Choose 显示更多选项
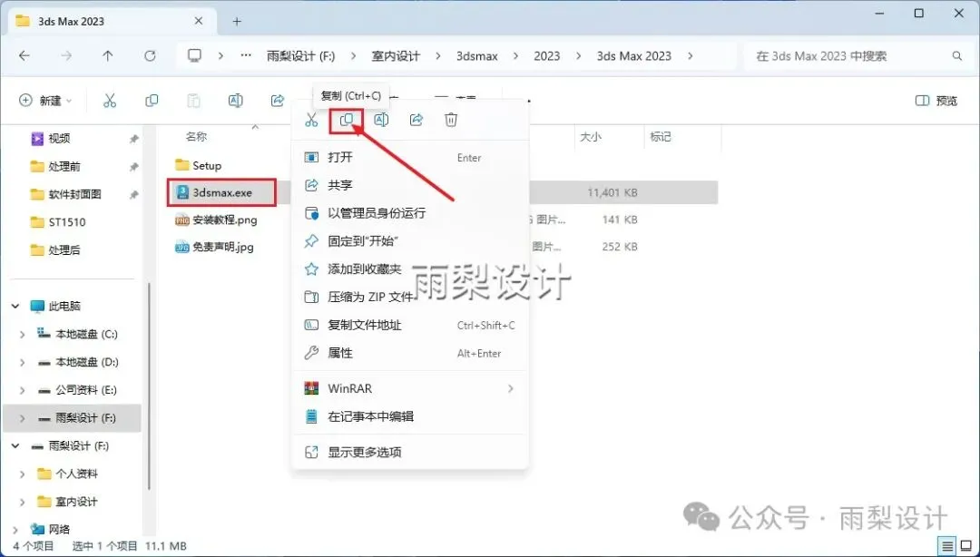Viewport: 980px width, 557px height. click(x=410, y=452)
